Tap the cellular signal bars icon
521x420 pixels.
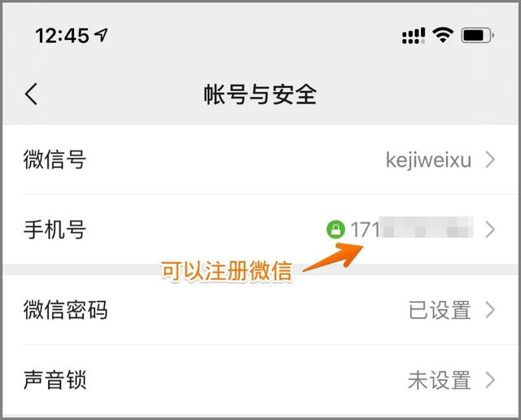(414, 36)
